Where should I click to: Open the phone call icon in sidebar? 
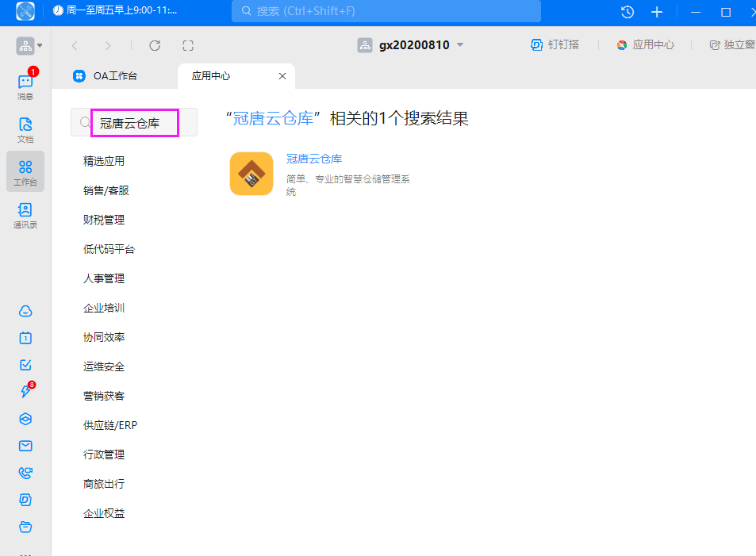coord(25,473)
